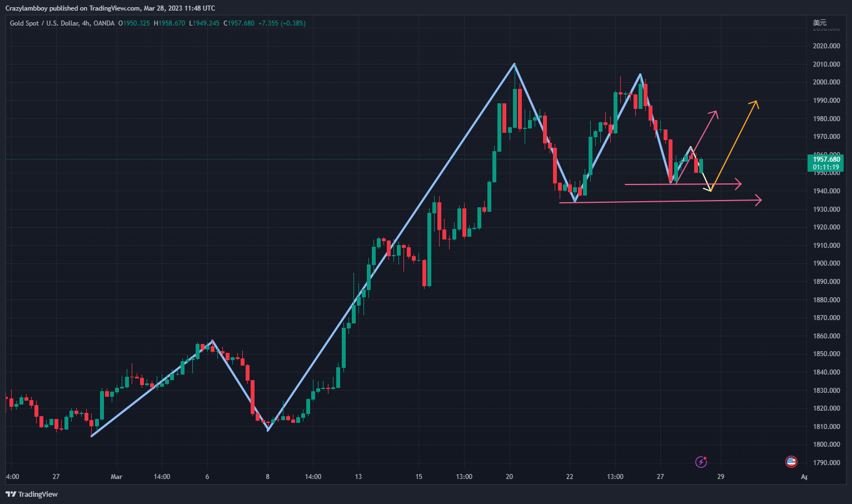This screenshot has height=504, width=852.
Task: Select the orange upward projection arrow drawing
Action: point(734,146)
